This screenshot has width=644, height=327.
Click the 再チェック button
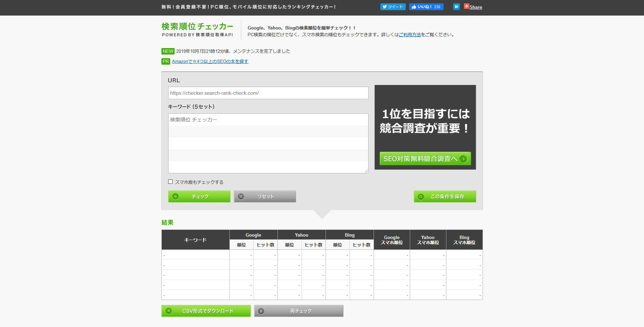pyautogui.click(x=298, y=311)
